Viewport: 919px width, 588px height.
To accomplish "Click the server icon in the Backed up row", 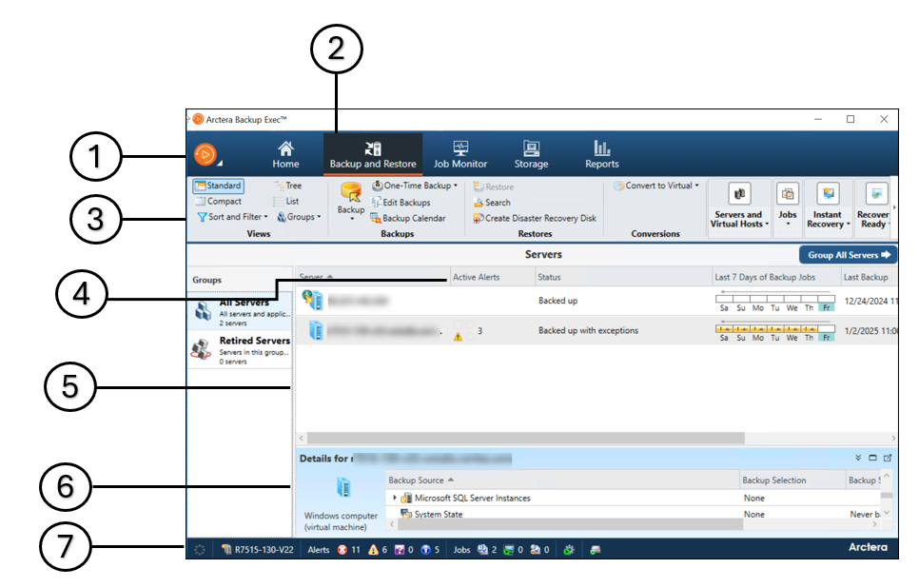I will coord(312,300).
